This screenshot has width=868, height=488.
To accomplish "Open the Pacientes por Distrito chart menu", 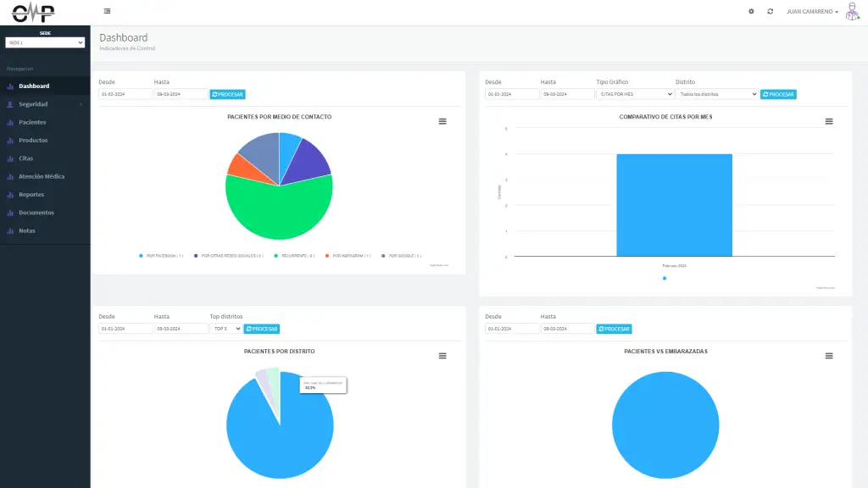I will click(442, 356).
